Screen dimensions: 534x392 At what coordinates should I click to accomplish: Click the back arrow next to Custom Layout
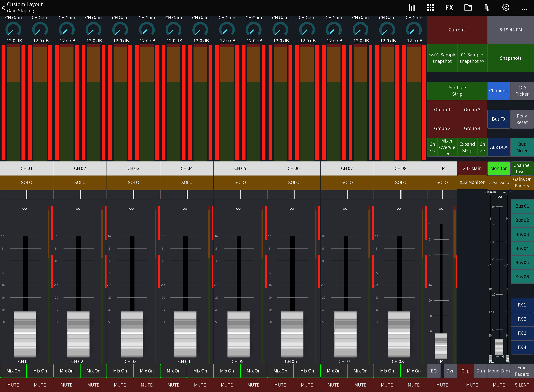point(3,8)
